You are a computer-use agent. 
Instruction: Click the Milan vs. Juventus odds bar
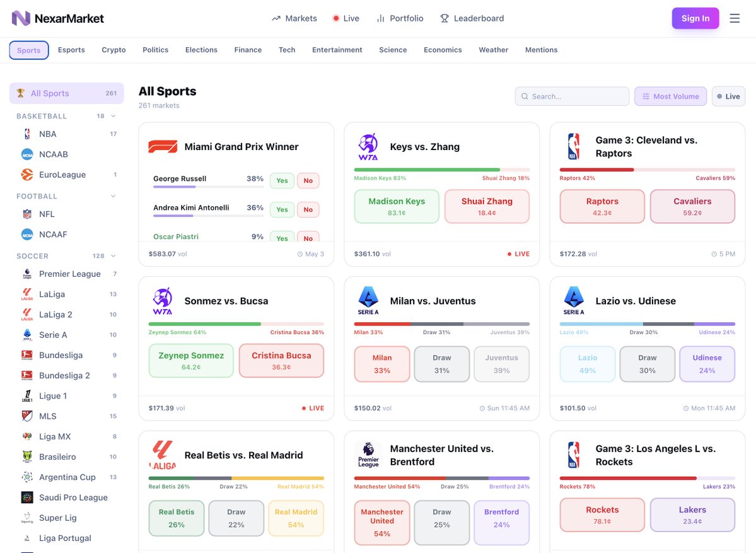point(441,324)
